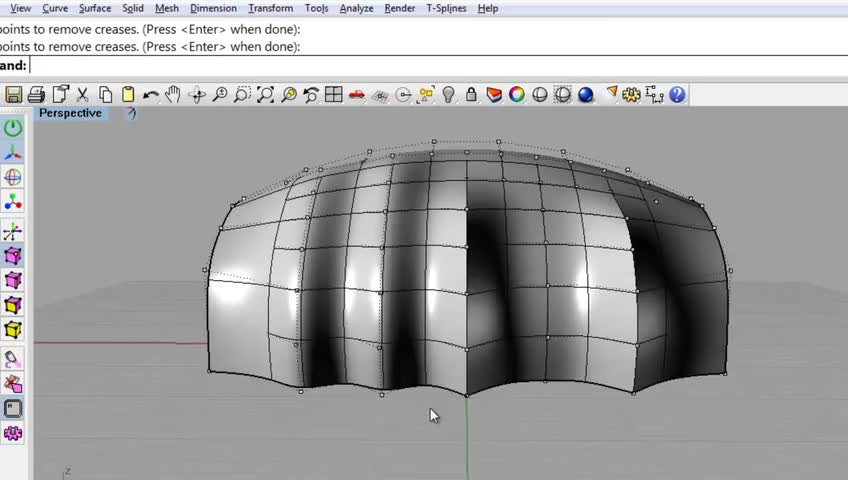The height and width of the screenshot is (480, 848).
Task: Open the Render menu
Action: (x=400, y=8)
